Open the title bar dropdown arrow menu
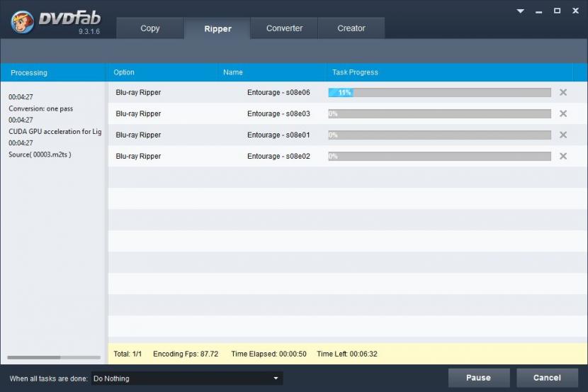 click(521, 11)
